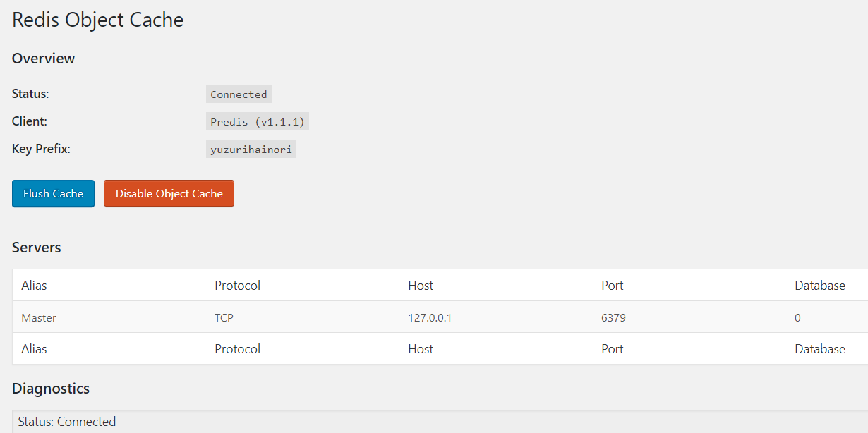Click the 127.0.0.1 host cell
Image resolution: width=868 pixels, height=433 pixels.
[430, 318]
